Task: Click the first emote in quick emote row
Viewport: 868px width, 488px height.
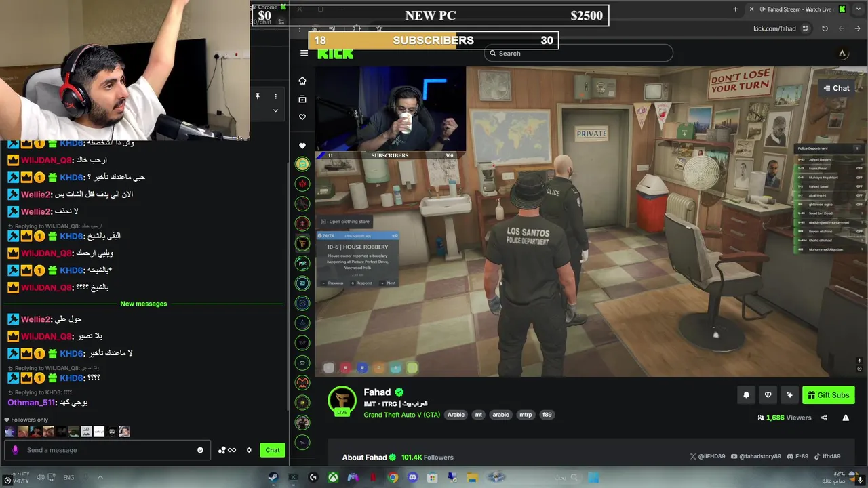Action: [x=9, y=432]
